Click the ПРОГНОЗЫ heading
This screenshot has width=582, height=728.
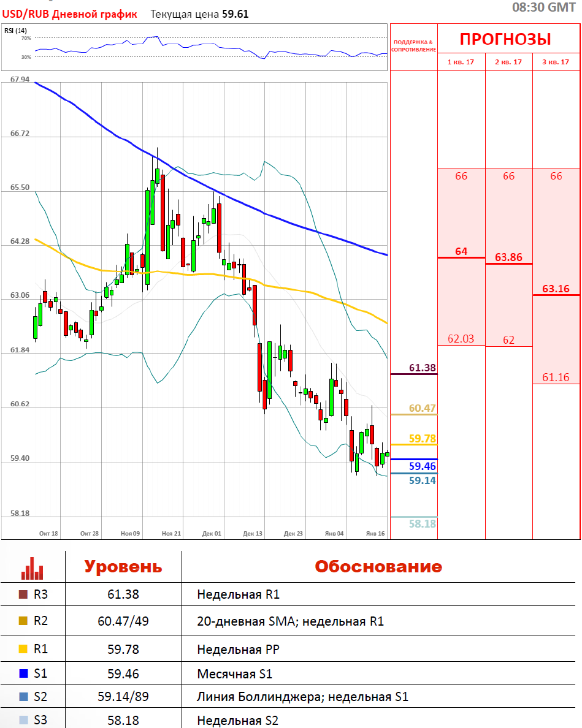tap(505, 39)
